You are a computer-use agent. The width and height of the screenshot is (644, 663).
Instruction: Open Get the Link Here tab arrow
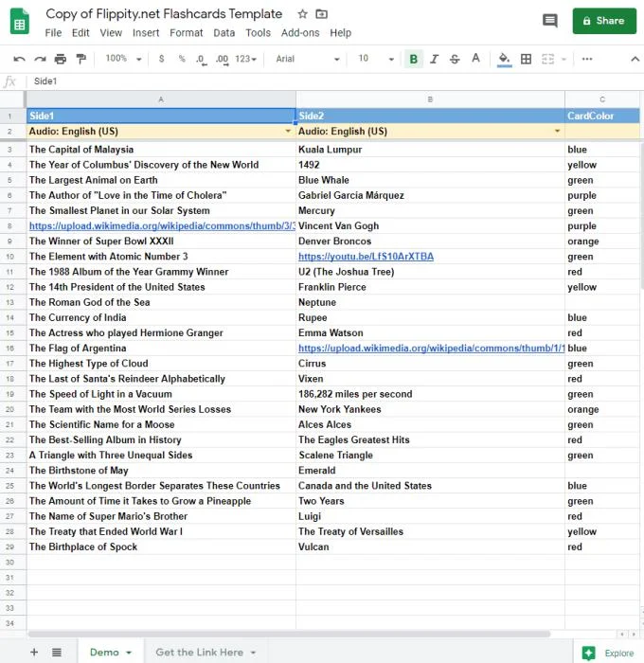click(x=253, y=653)
